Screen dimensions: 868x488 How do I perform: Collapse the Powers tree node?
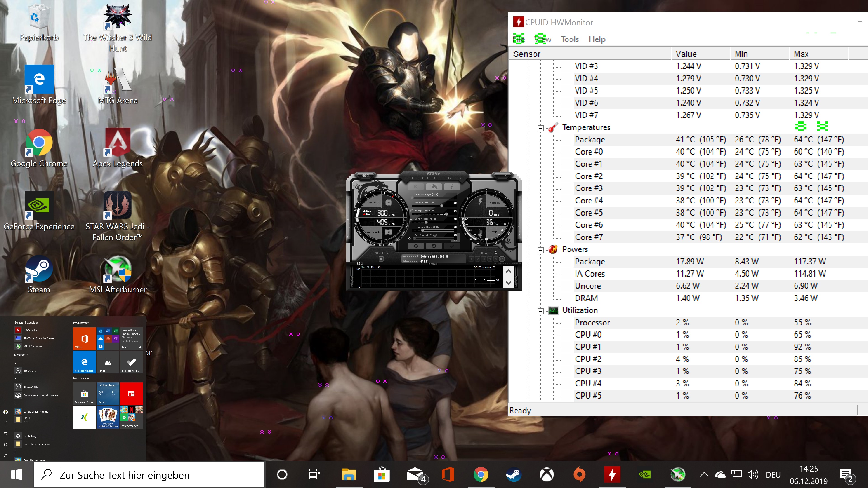(x=540, y=250)
